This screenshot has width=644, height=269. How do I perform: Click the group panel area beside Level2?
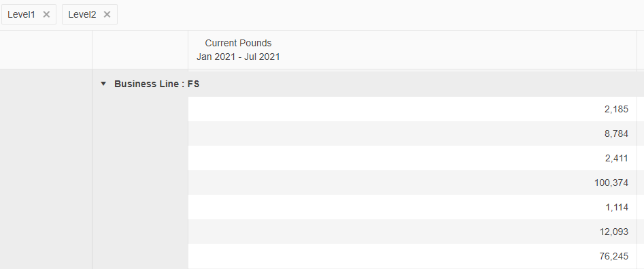coord(381,15)
